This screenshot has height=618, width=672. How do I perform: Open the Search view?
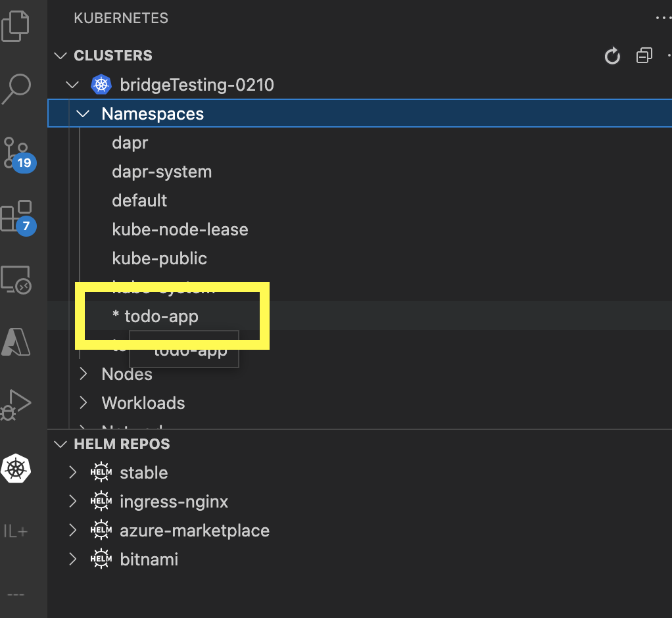16,89
